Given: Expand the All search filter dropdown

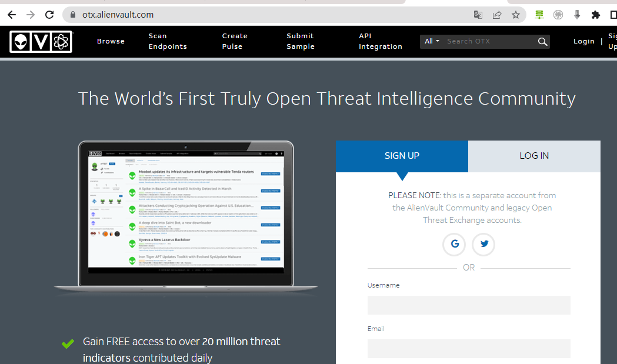Looking at the screenshot, I should pos(432,41).
